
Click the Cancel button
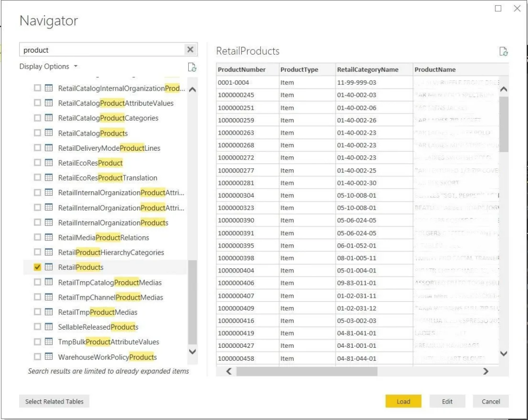491,401
